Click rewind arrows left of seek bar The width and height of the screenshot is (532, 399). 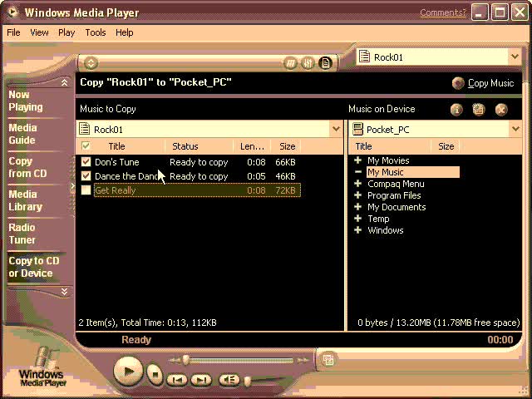(175, 360)
